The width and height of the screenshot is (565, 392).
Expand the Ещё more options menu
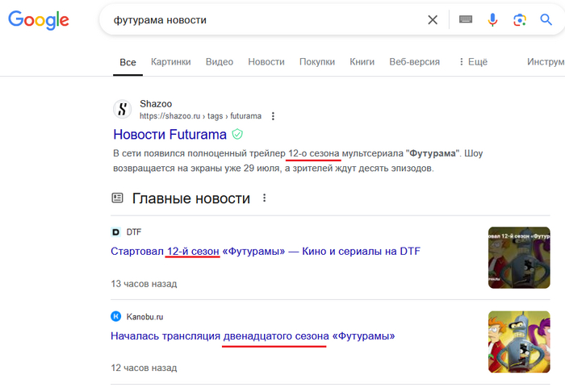click(473, 62)
